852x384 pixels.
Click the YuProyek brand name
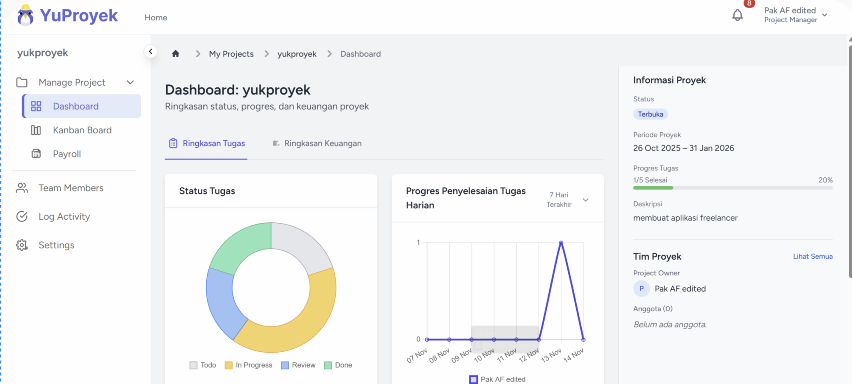click(79, 16)
